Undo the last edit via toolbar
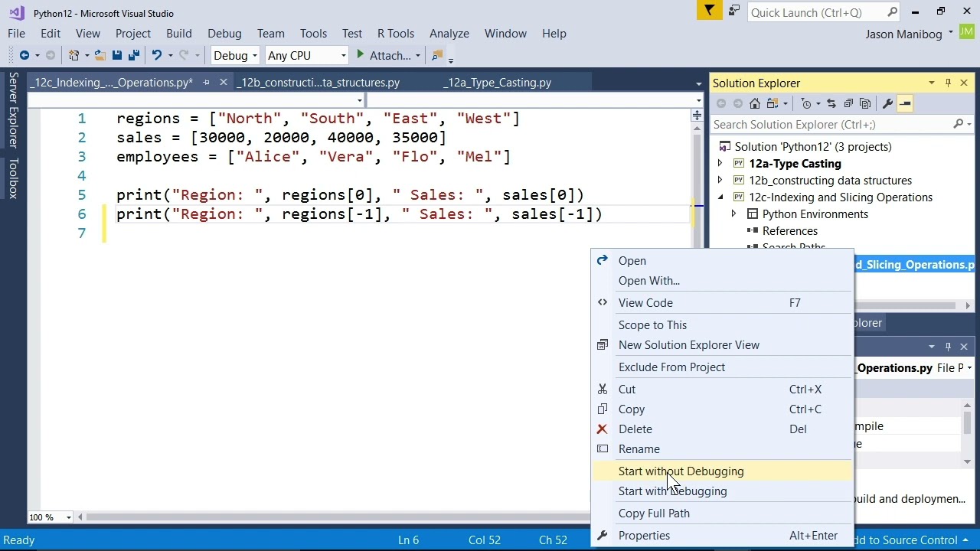 pyautogui.click(x=156, y=55)
